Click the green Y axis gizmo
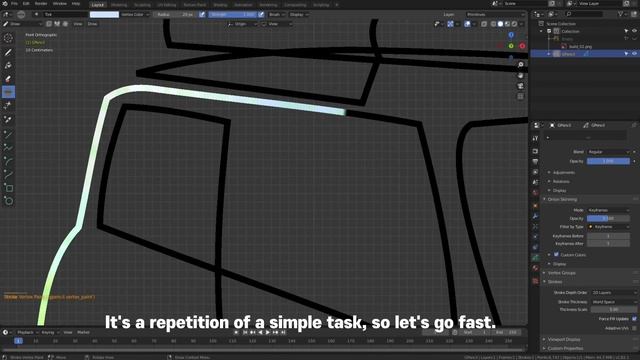 (511, 46)
